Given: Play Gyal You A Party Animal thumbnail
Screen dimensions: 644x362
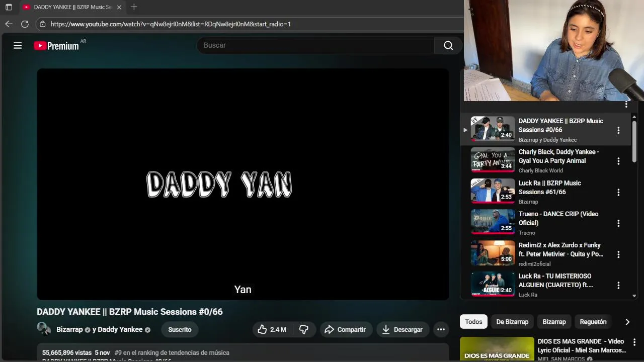Looking at the screenshot, I should 493,160.
